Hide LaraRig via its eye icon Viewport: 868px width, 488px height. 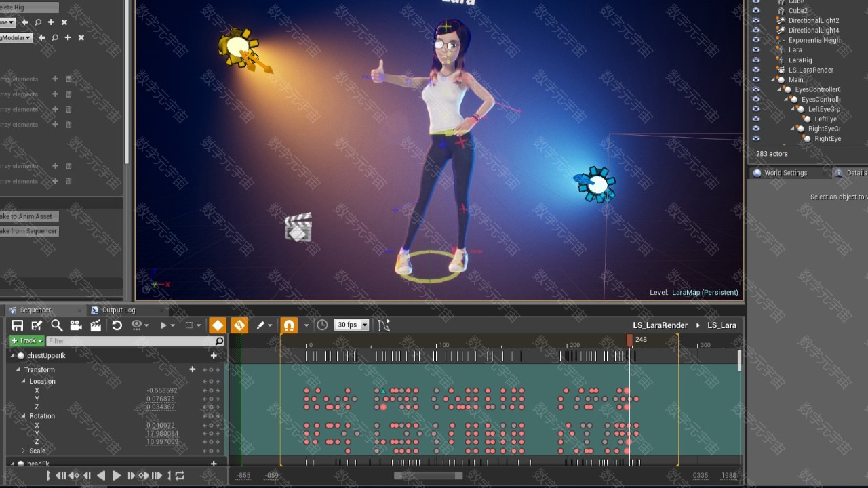[756, 60]
